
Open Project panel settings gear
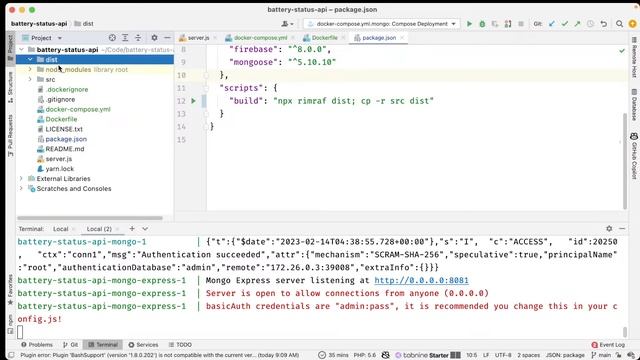click(x=154, y=38)
